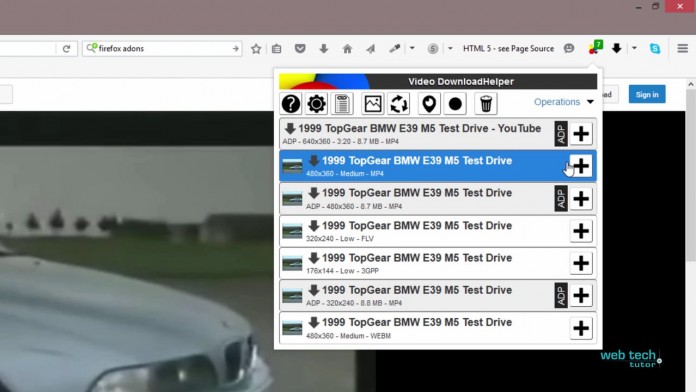Select the ADP 480x360 8.7 MB MP4 entry
The width and height of the screenshot is (696, 392).
coord(438,198)
